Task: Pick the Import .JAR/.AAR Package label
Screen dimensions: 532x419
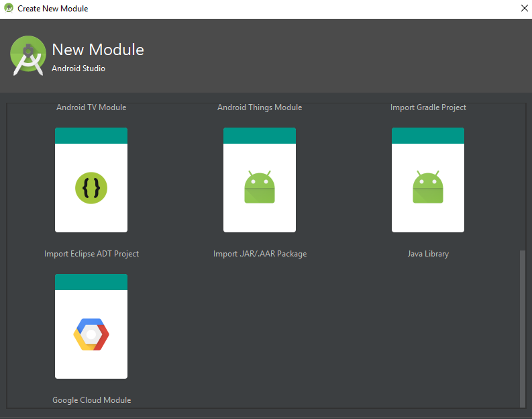Action: [x=260, y=254]
